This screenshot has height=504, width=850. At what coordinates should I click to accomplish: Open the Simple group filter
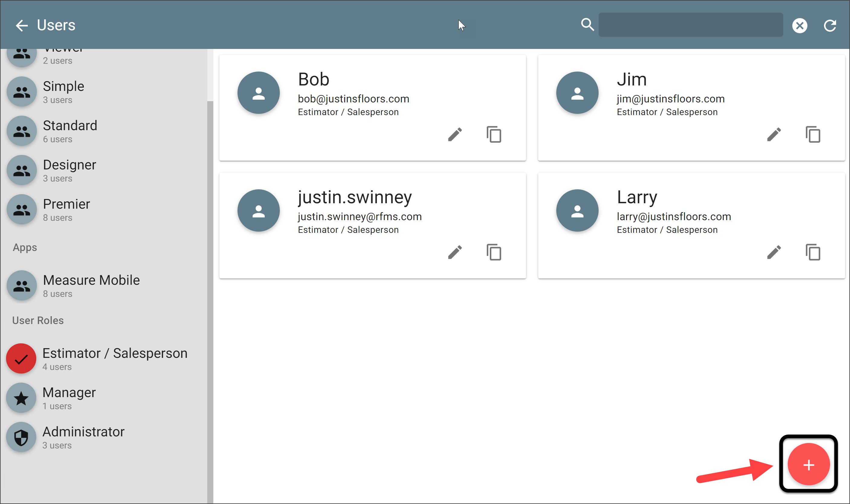(x=22, y=92)
